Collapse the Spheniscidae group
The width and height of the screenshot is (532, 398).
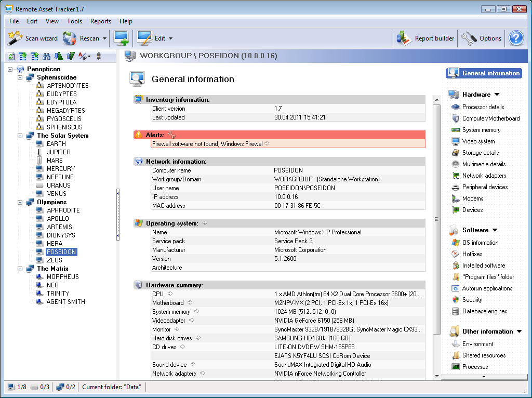[x=20, y=78]
